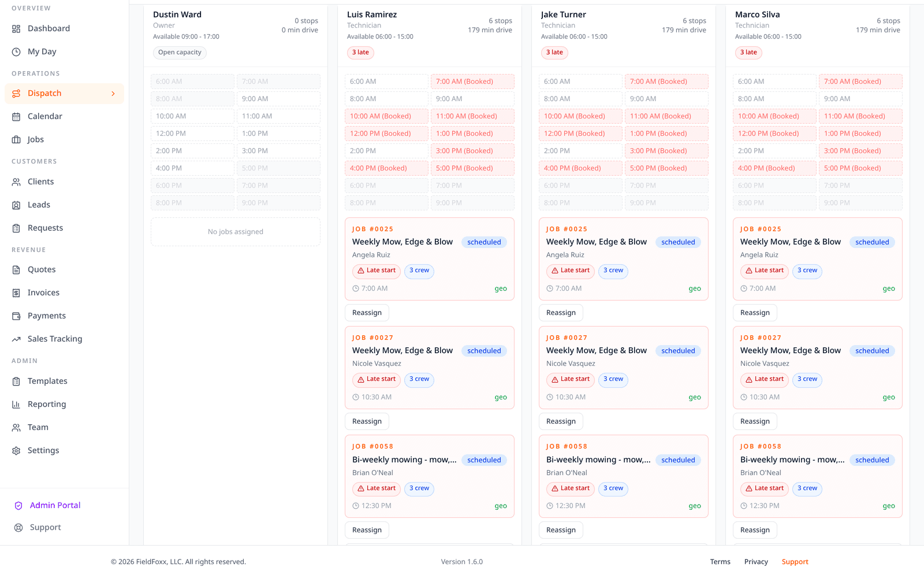Select Dustin Ward's 10:00 AM slot
Image resolution: width=924 pixels, height=578 pixels.
pos(192,116)
